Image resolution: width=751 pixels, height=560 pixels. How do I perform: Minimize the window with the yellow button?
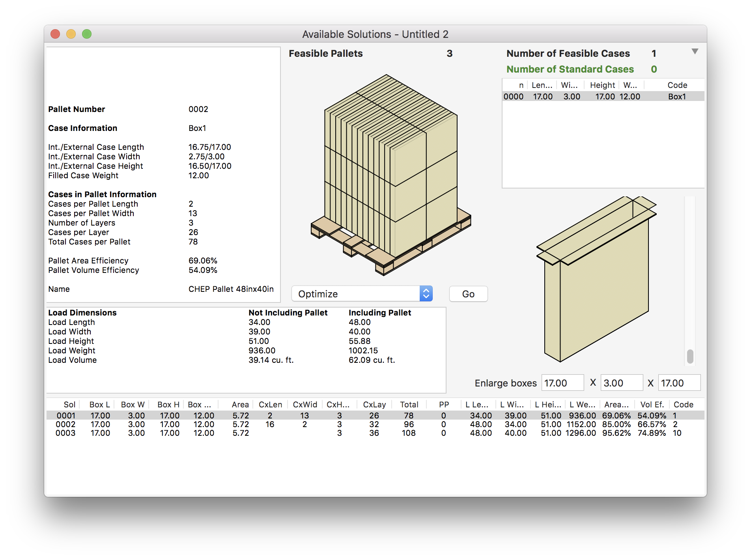[71, 34]
